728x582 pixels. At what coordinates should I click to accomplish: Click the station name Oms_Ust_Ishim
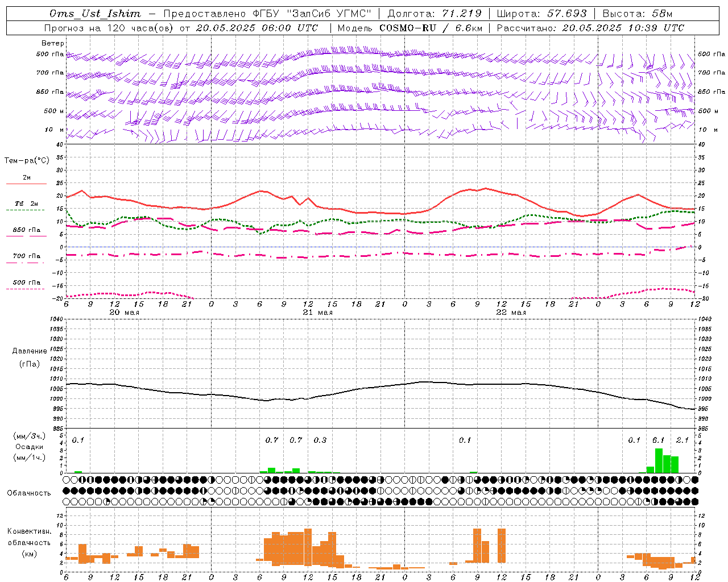(95, 14)
